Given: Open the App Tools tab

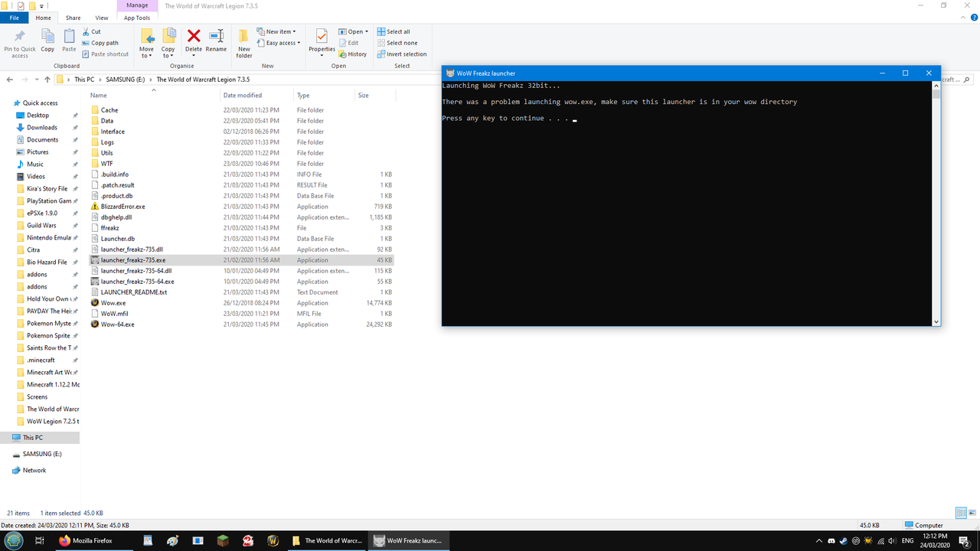Looking at the screenshot, I should (x=137, y=18).
